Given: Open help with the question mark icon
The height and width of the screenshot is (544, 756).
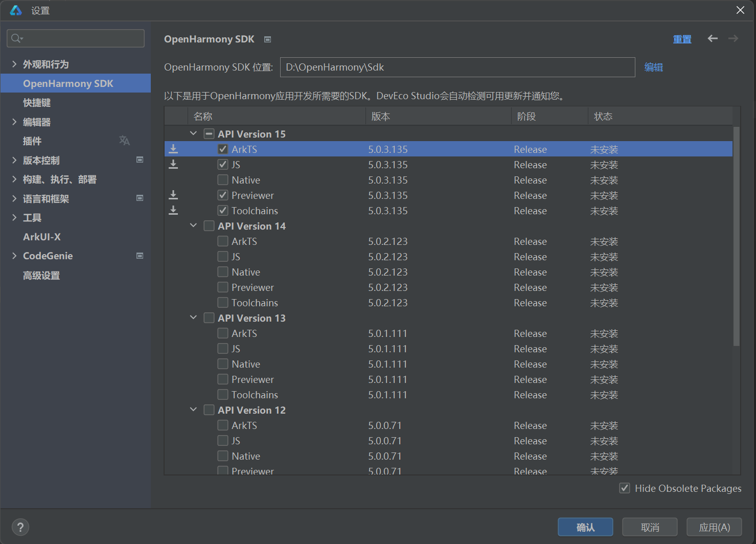Looking at the screenshot, I should (20, 527).
